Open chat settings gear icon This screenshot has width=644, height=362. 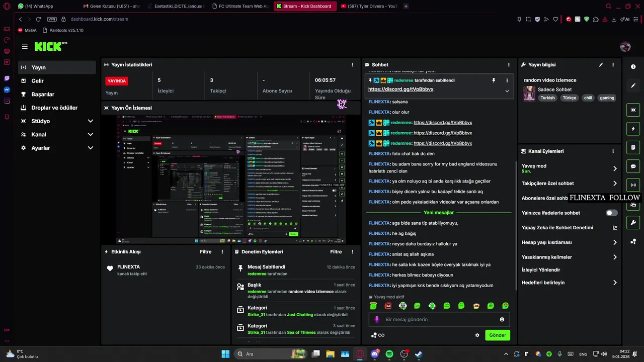477,335
